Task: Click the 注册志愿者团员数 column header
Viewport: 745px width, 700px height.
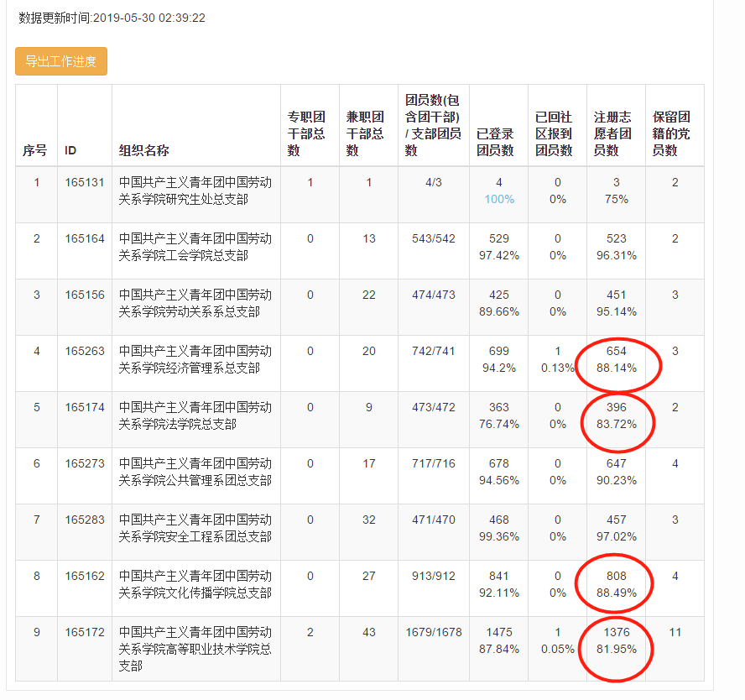Action: 612,133
